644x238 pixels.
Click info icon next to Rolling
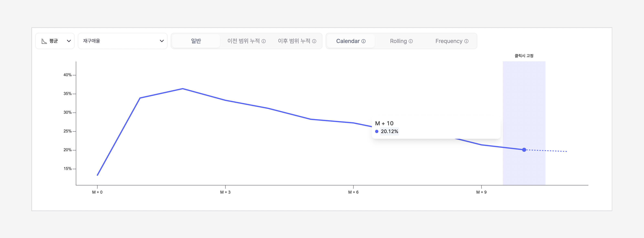point(411,41)
